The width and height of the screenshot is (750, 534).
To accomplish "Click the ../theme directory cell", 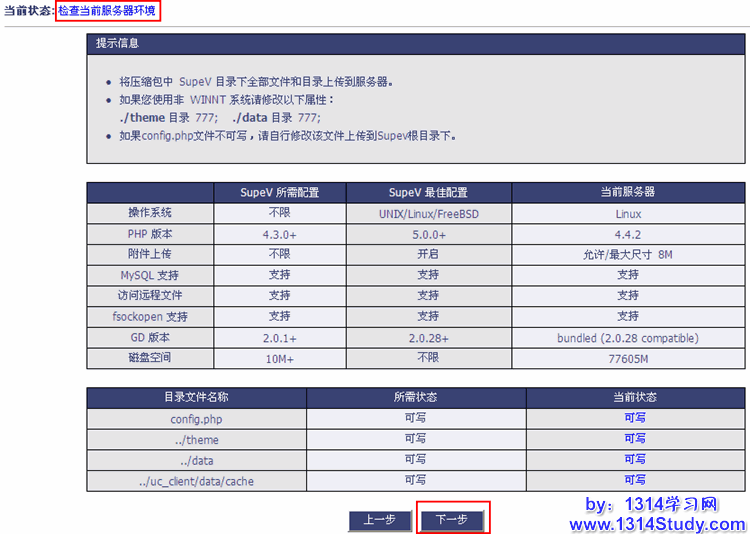I will [x=196, y=440].
